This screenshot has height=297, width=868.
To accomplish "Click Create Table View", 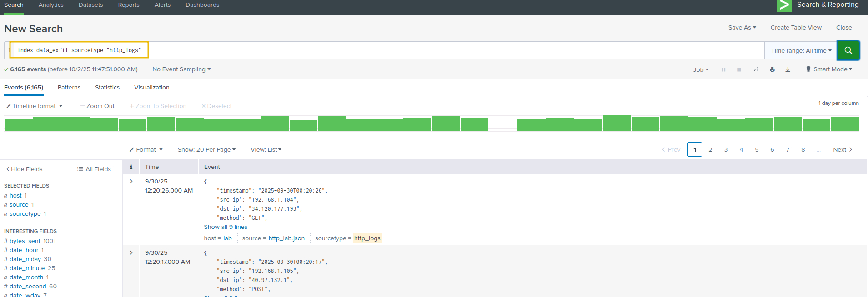I will click(x=796, y=28).
